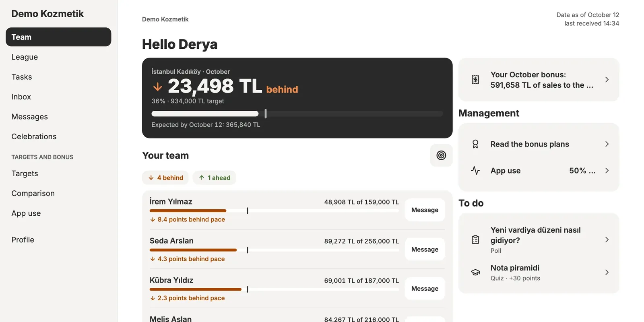The width and height of the screenshot is (644, 322).
Task: Message Kübra Yıldız
Action: click(x=425, y=289)
